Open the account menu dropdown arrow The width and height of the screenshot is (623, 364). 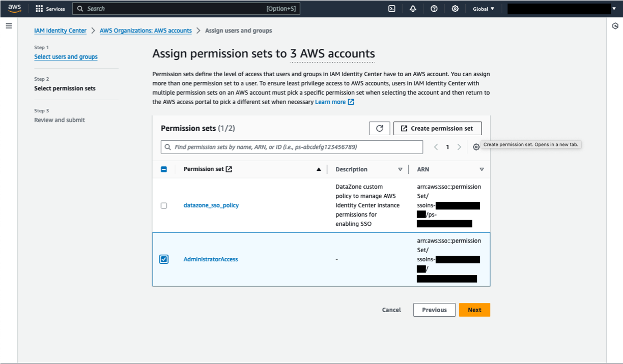tap(614, 9)
